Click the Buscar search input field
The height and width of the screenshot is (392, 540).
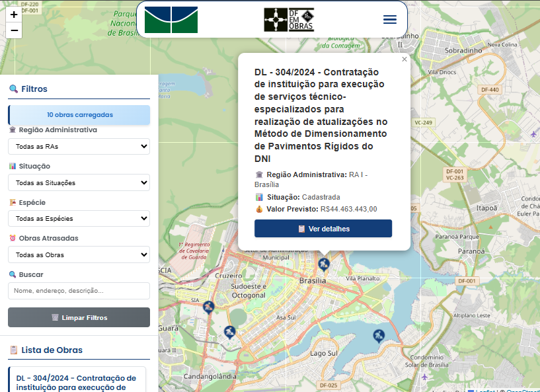(x=79, y=291)
